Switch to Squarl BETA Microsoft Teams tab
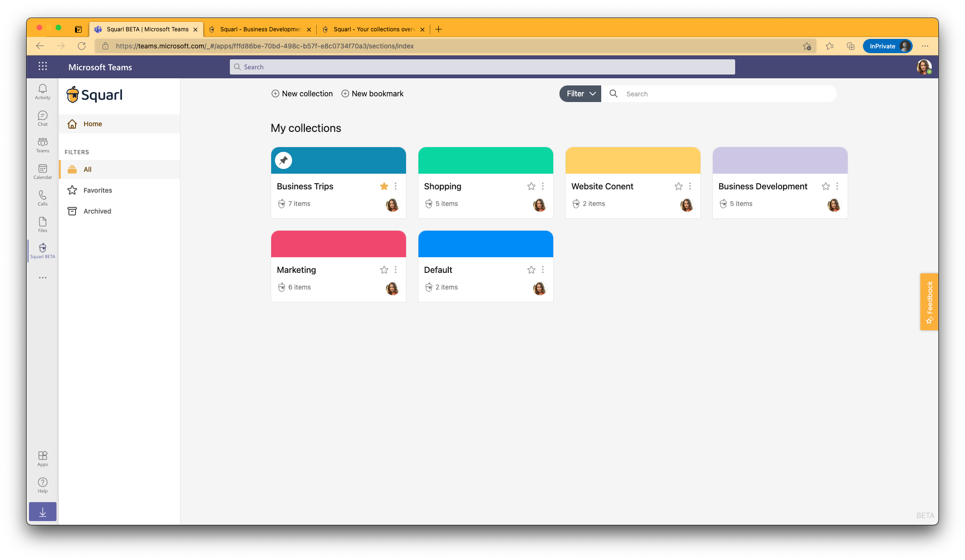 click(x=147, y=29)
